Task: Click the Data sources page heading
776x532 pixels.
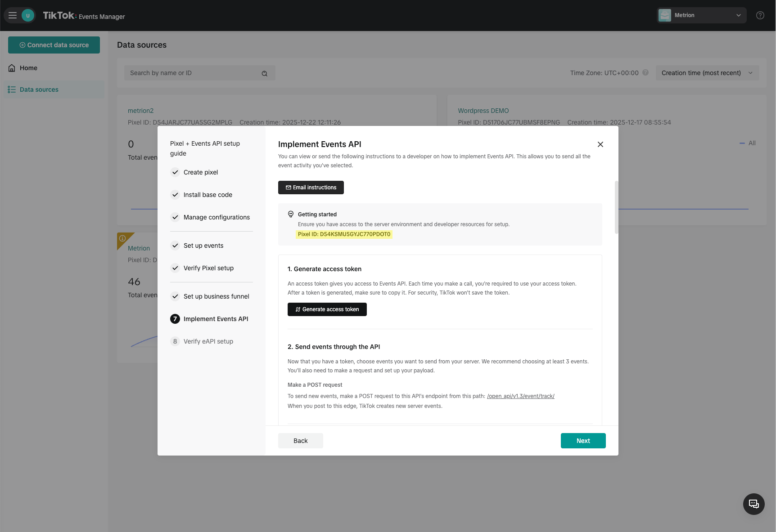Action: [142, 45]
